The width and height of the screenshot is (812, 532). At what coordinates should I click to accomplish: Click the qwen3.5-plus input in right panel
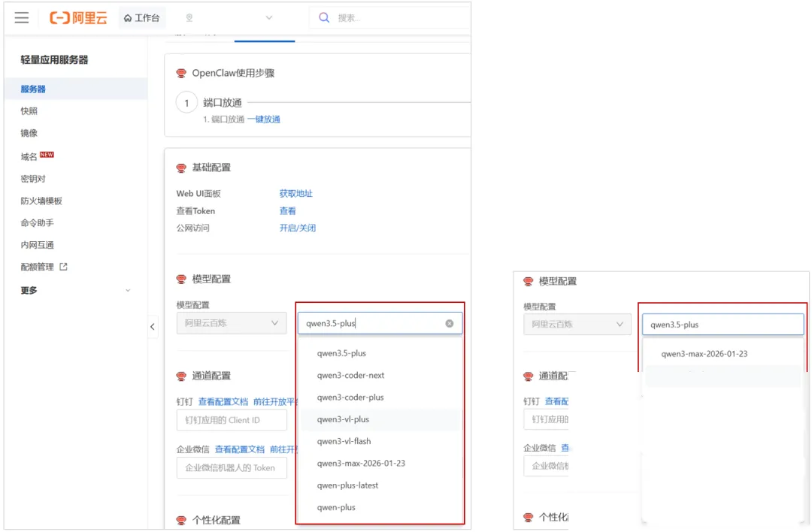(723, 325)
